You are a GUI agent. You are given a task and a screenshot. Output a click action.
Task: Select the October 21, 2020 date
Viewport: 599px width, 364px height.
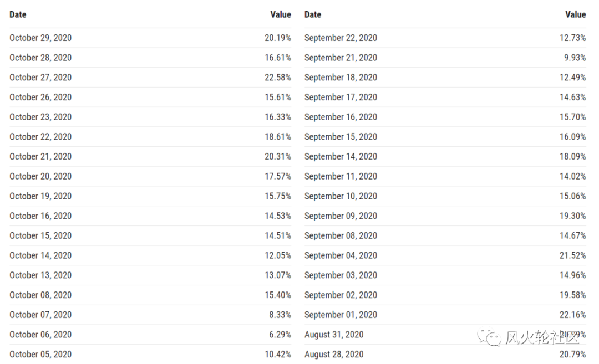coord(40,156)
